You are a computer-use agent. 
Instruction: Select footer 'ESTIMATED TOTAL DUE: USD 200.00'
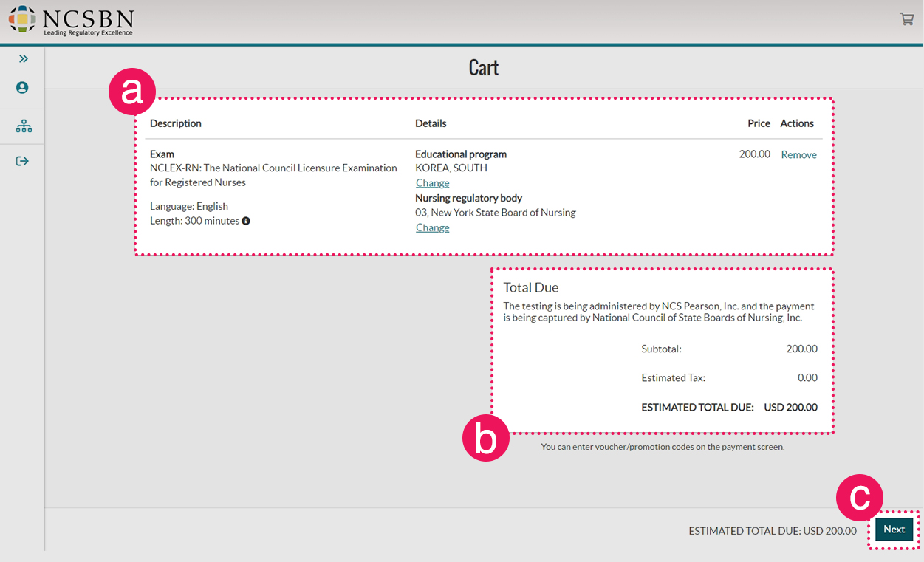click(773, 530)
